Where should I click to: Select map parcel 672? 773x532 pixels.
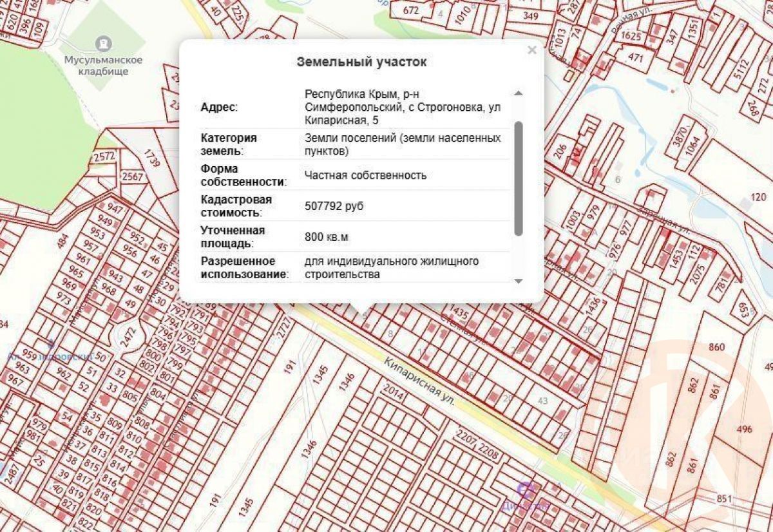click(410, 10)
